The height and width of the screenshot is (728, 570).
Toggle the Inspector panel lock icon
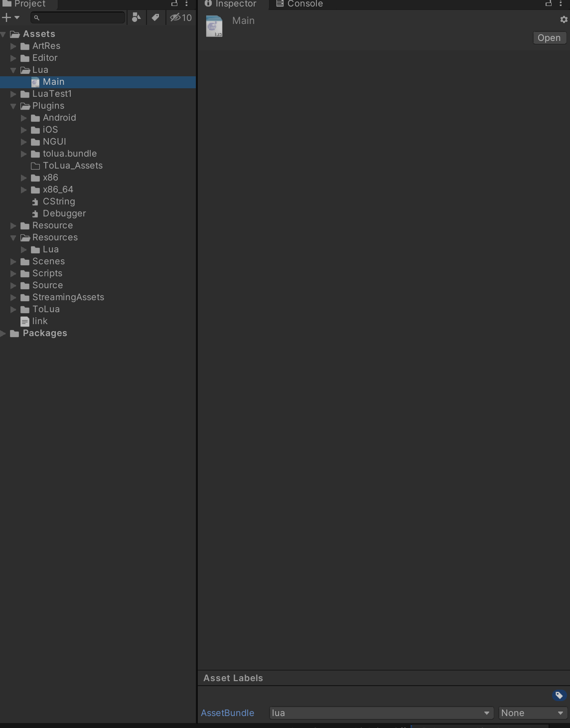click(549, 3)
